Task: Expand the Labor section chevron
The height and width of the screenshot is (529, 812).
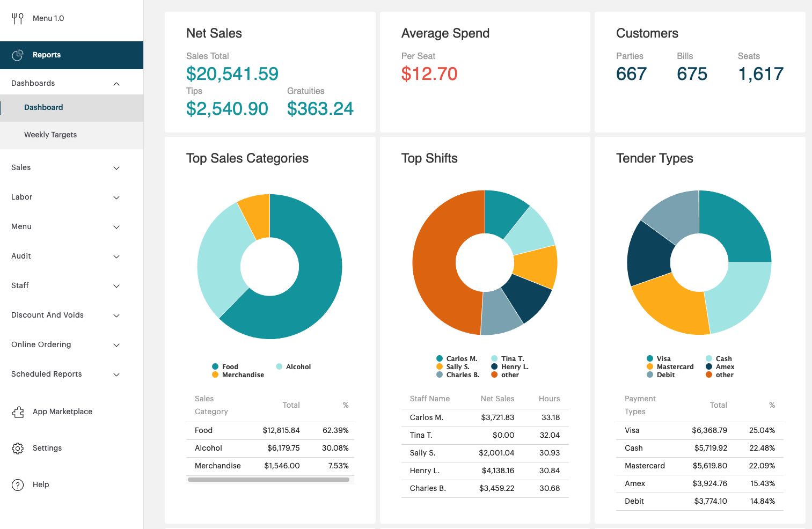Action: [x=116, y=197]
